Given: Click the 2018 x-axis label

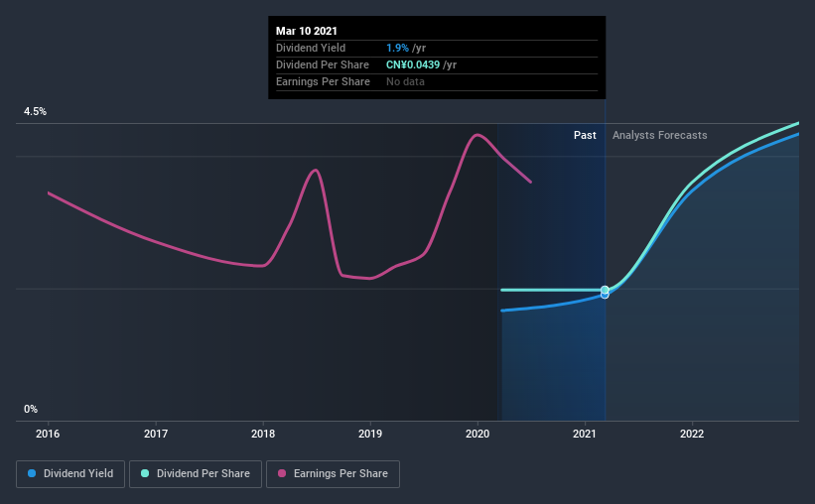Looking at the screenshot, I should click(x=263, y=434).
